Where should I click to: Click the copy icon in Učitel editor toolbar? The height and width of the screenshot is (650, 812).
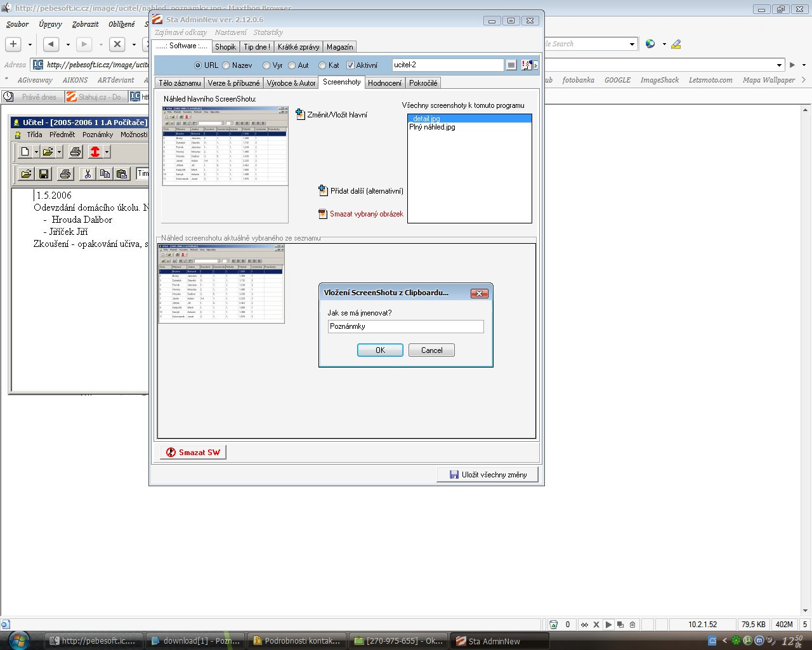click(x=105, y=174)
